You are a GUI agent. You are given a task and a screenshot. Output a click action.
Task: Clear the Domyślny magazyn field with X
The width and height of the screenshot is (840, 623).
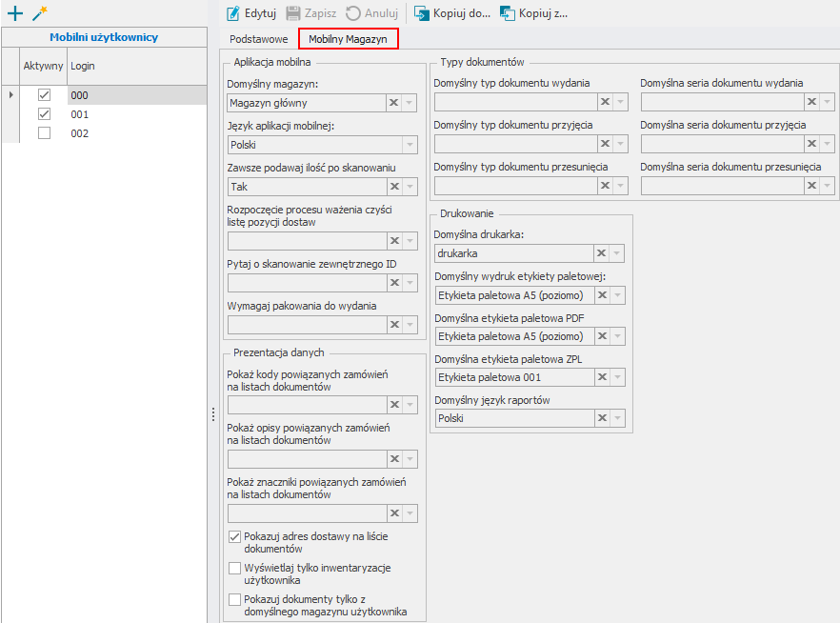(393, 103)
